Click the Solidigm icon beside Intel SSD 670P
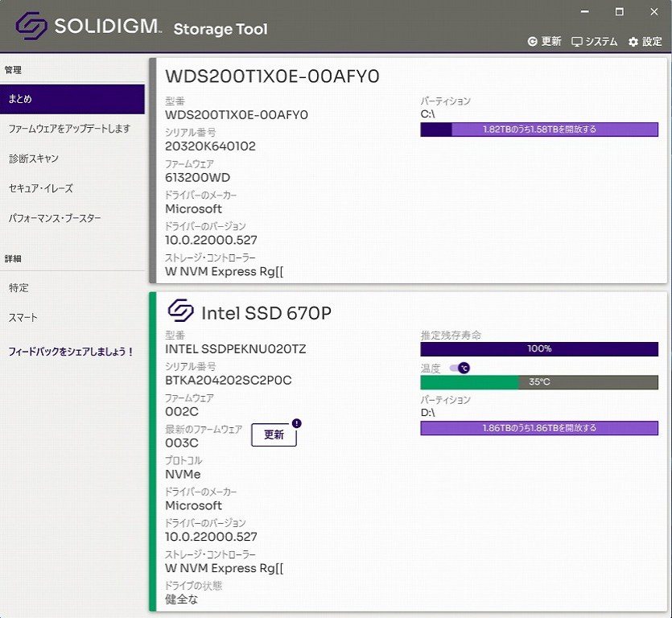 180,311
